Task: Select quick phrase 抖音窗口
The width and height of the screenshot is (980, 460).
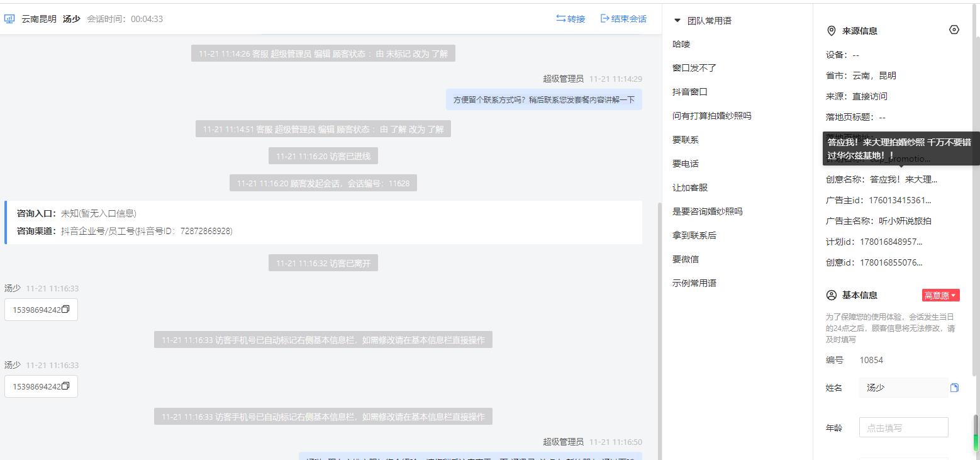Action: (x=690, y=92)
